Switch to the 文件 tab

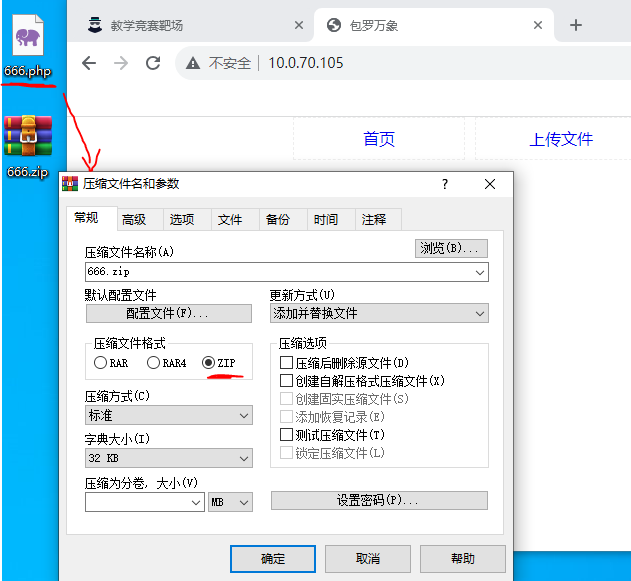[x=235, y=220]
